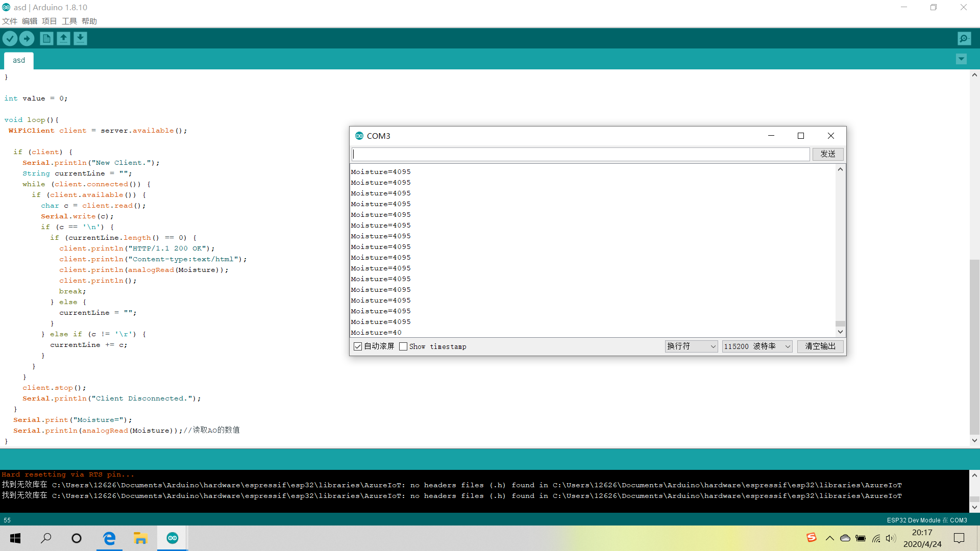Click the volume speaker tray icon
The width and height of the screenshot is (980, 551).
tap(891, 538)
